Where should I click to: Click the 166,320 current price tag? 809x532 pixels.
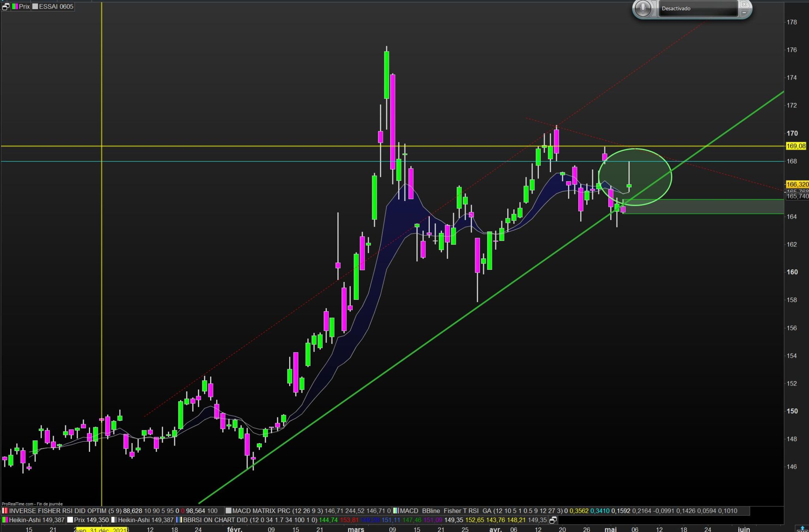pyautogui.click(x=796, y=184)
